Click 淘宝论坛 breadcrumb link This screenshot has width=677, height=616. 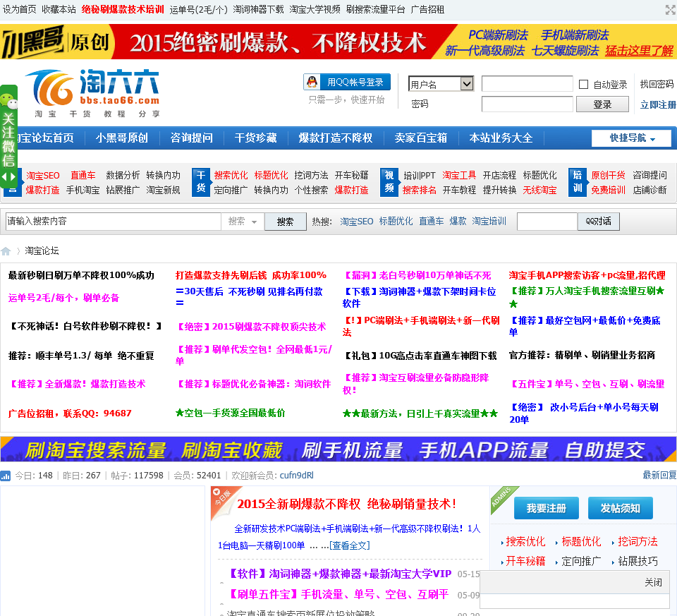42,251
